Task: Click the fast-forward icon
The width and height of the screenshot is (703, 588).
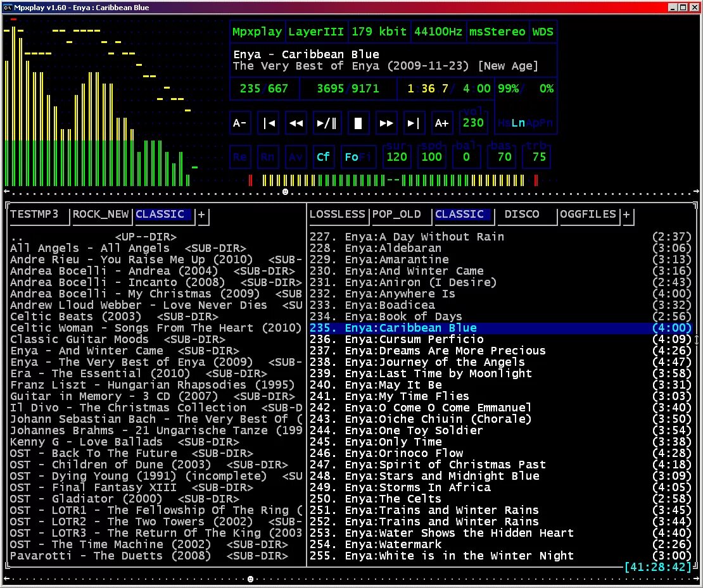Action: 386,123
